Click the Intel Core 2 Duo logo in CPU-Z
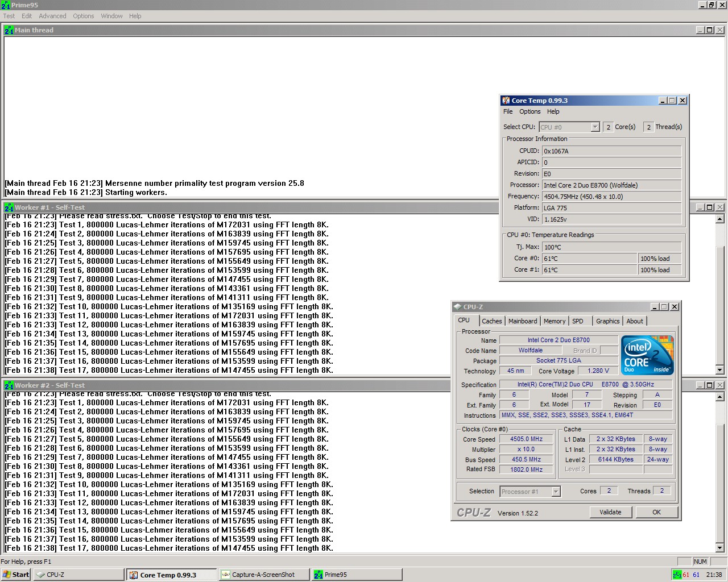Screen dimensions: 728x582 [x=648, y=355]
